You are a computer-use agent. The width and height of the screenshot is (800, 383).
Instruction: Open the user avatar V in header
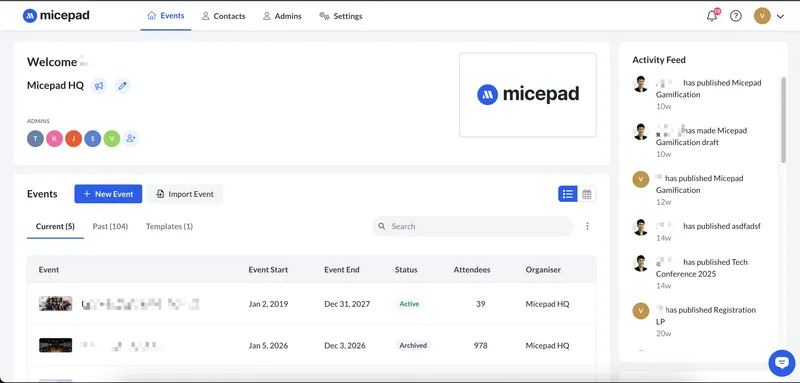tap(762, 16)
